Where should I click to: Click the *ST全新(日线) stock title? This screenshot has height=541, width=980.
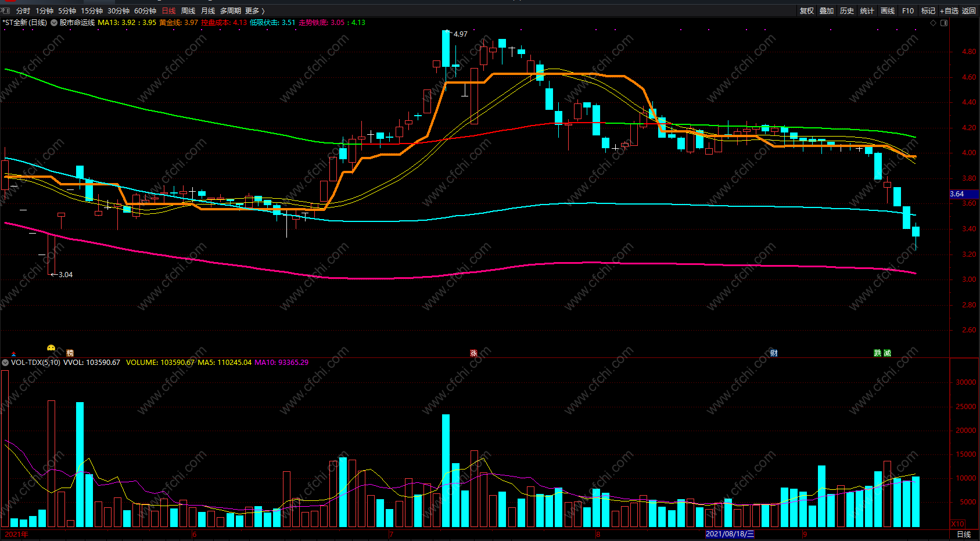tap(24, 23)
